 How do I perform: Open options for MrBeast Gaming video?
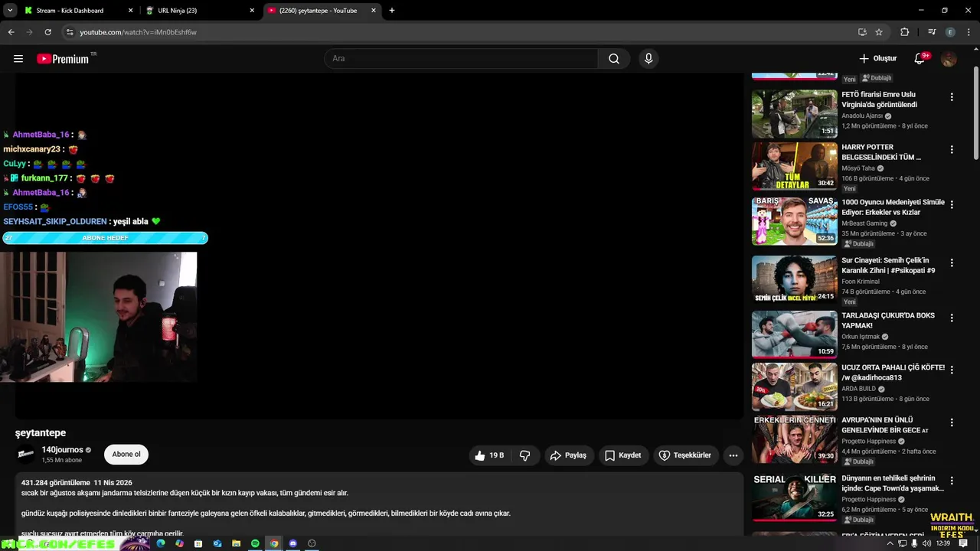[952, 204]
